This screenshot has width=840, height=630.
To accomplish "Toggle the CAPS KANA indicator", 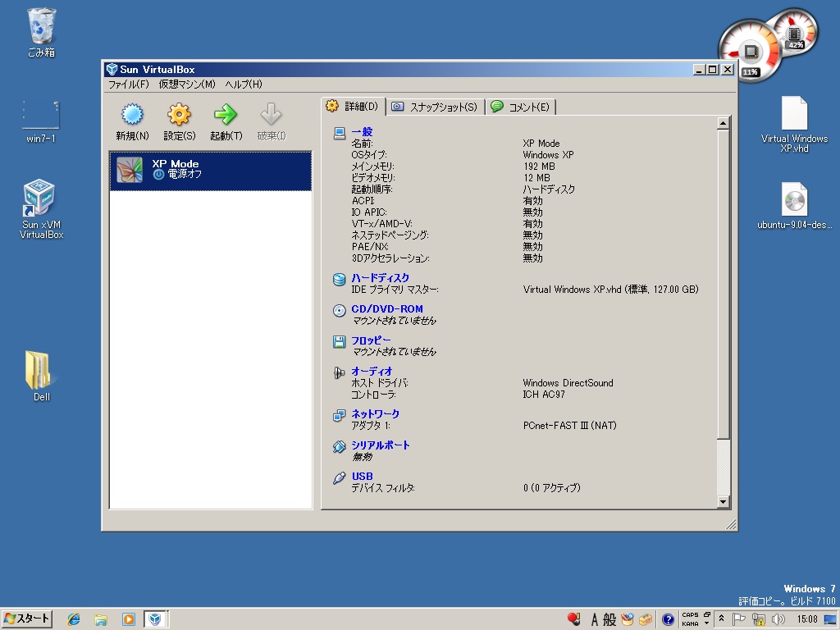I will coord(690,619).
